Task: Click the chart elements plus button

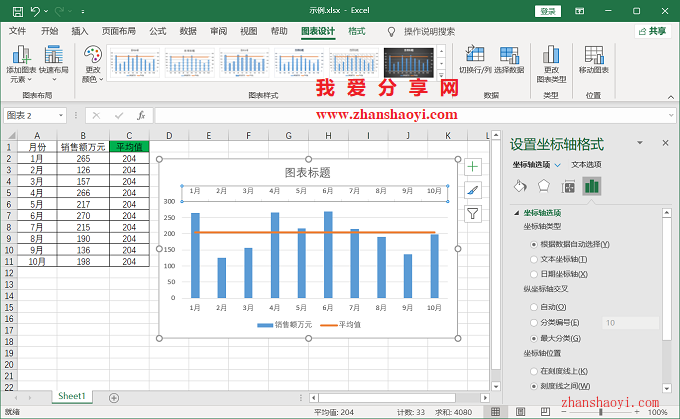Action: 473,167
